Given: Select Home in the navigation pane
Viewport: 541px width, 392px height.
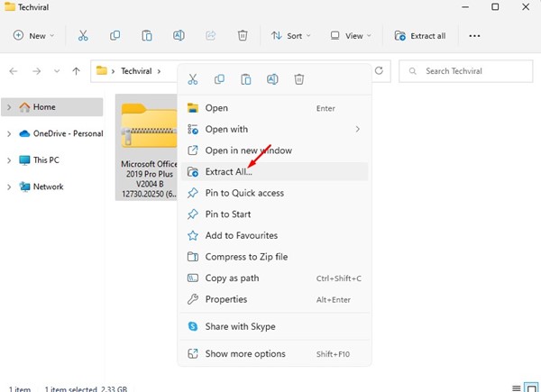Looking at the screenshot, I should 52,107.
